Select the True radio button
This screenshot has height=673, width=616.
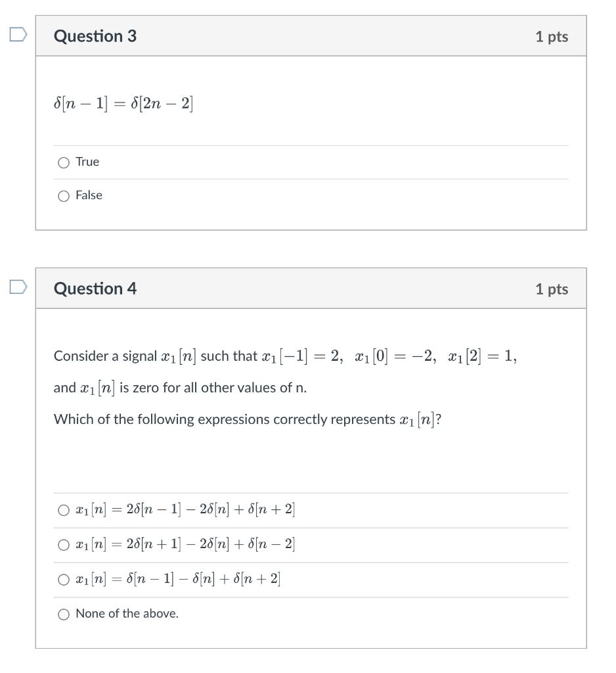coord(64,162)
